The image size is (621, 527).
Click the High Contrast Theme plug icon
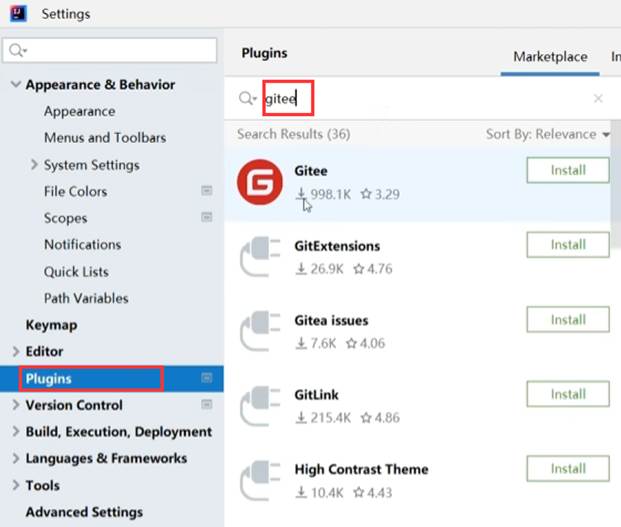[x=260, y=480]
